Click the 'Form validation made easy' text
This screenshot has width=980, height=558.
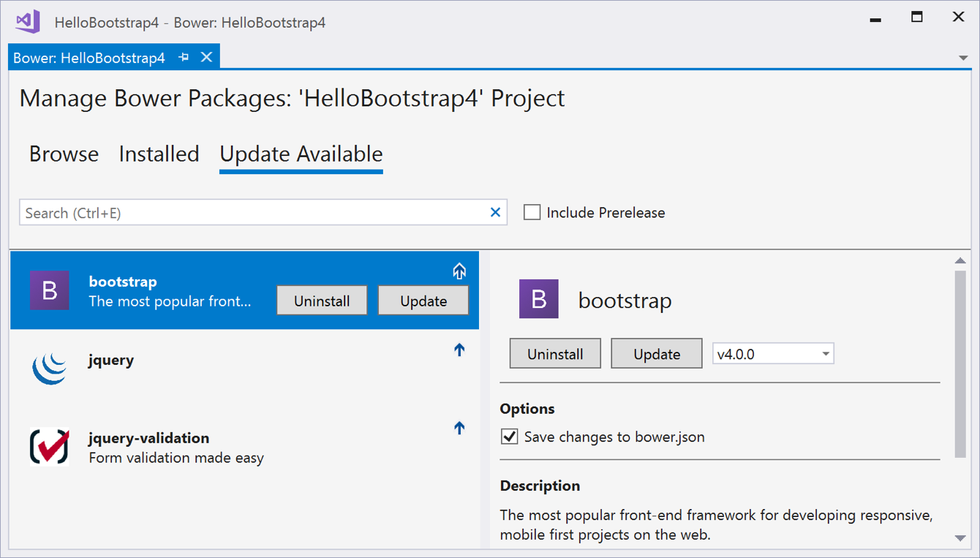[176, 458]
